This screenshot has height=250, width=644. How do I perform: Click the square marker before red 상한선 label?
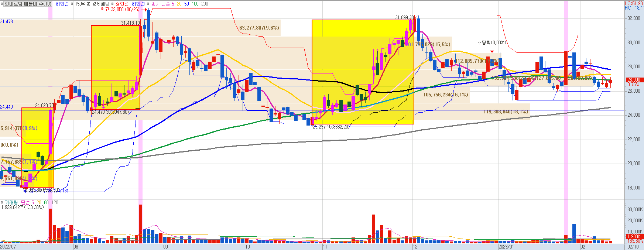point(113,4)
